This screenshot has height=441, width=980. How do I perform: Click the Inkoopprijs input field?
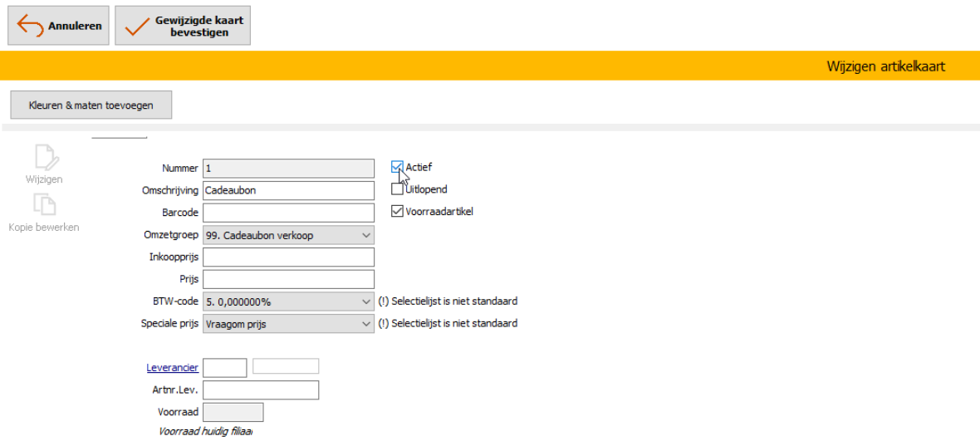(288, 257)
